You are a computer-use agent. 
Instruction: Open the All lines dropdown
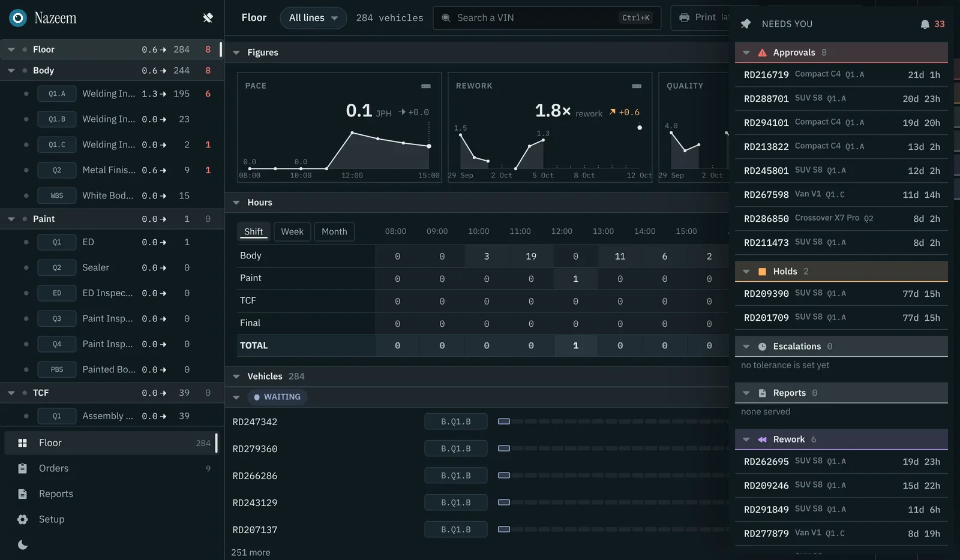point(313,18)
